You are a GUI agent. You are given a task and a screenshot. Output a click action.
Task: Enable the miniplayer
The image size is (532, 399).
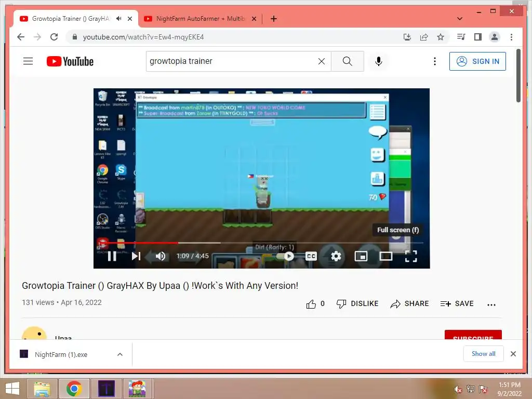(x=361, y=256)
